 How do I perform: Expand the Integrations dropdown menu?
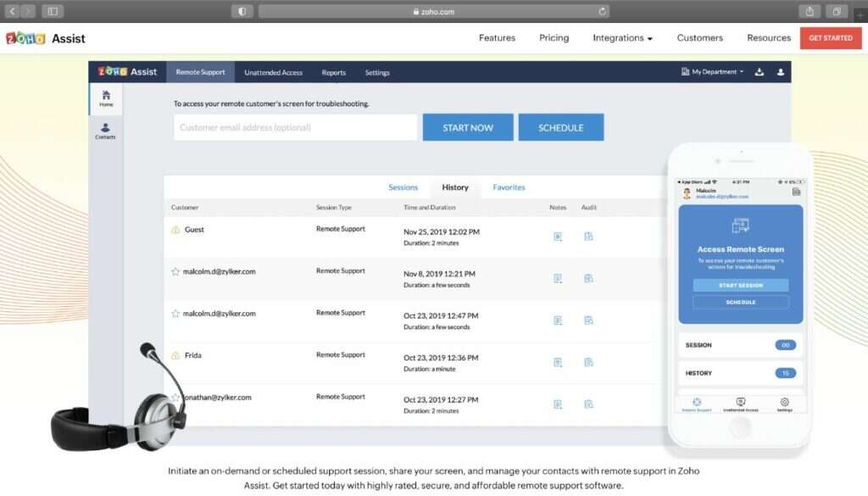point(622,38)
